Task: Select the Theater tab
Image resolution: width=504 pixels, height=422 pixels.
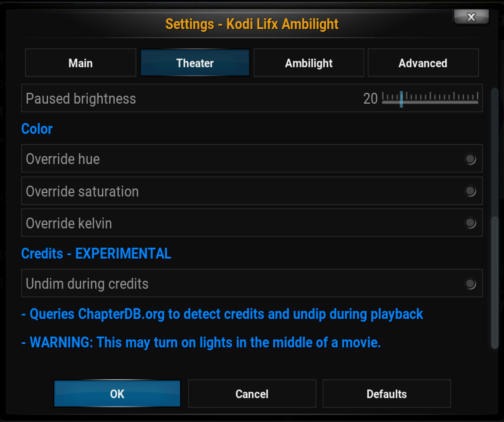Action: (195, 63)
